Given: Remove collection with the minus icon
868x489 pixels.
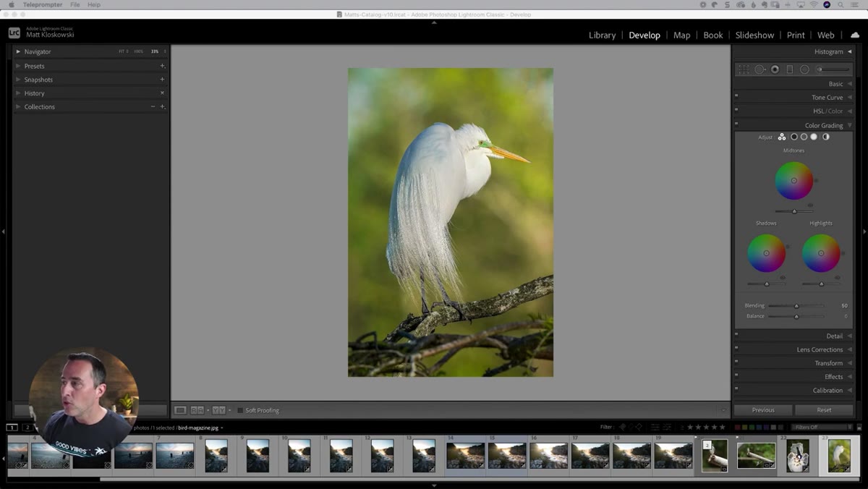Looking at the screenshot, I should coord(153,106).
